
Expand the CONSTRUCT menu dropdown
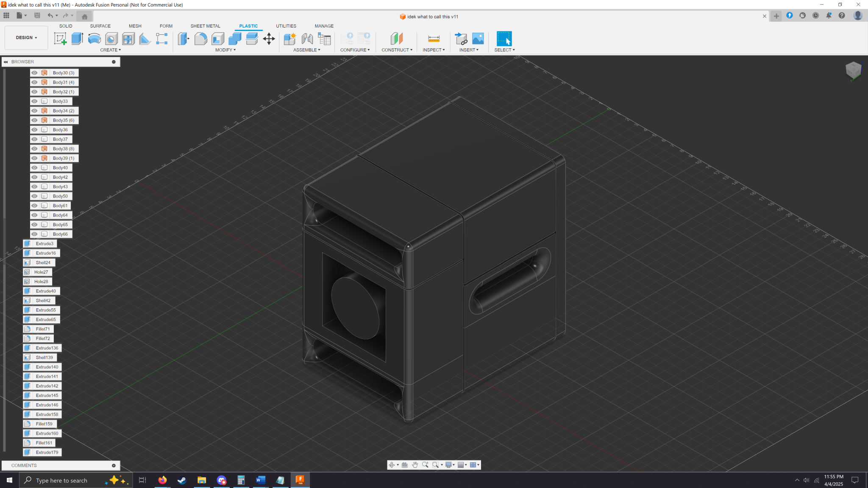pyautogui.click(x=397, y=50)
